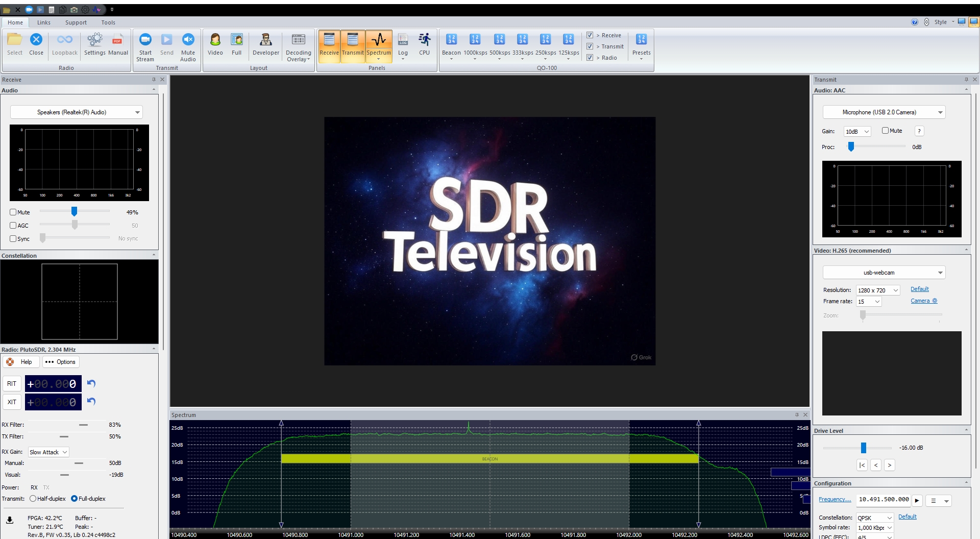This screenshot has height=539, width=980.
Task: Reset the XIT offset with undo arrow
Action: click(91, 401)
